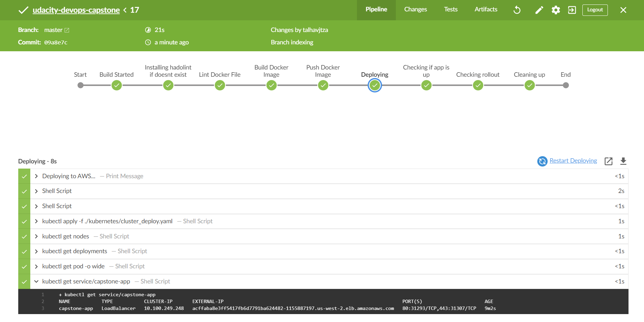
Task: Open master branch external link icon
Action: (x=67, y=30)
